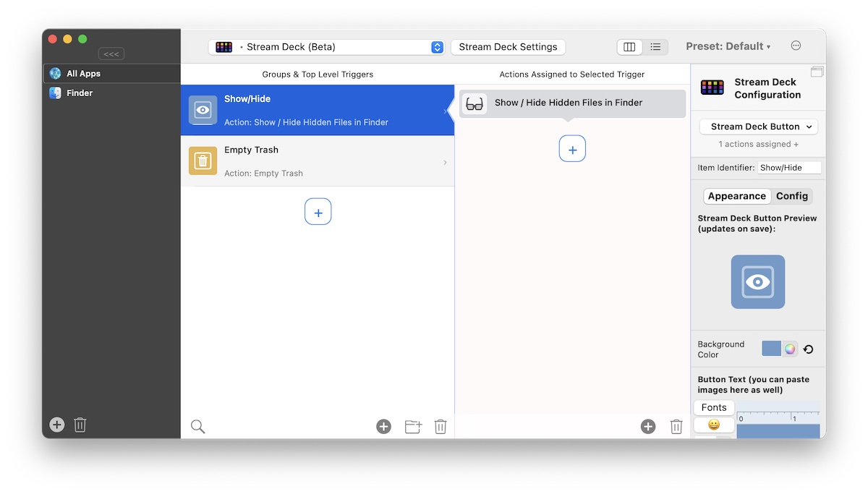Select the Empty Trash trigger row

[318, 161]
